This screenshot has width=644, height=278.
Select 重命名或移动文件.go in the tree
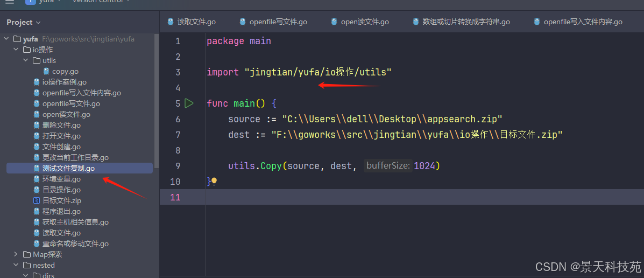75,244
